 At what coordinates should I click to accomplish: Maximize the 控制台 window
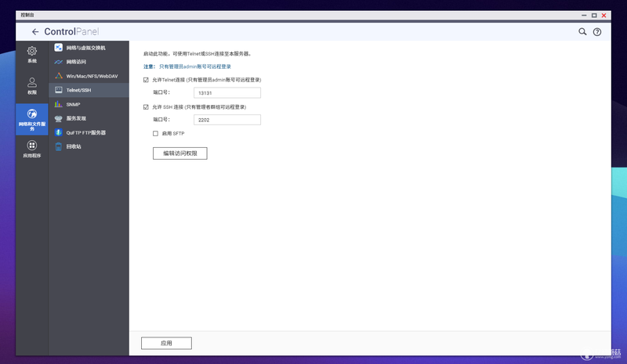[594, 15]
